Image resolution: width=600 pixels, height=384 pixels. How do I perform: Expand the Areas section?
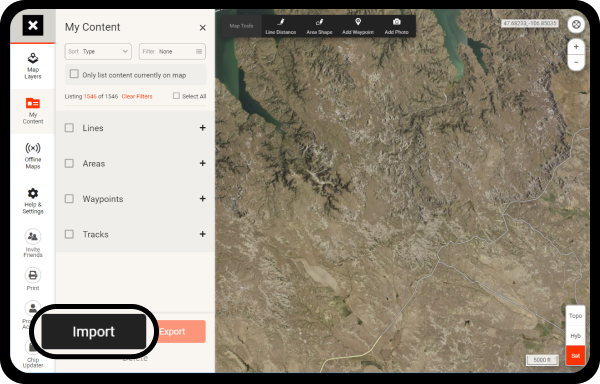(203, 163)
